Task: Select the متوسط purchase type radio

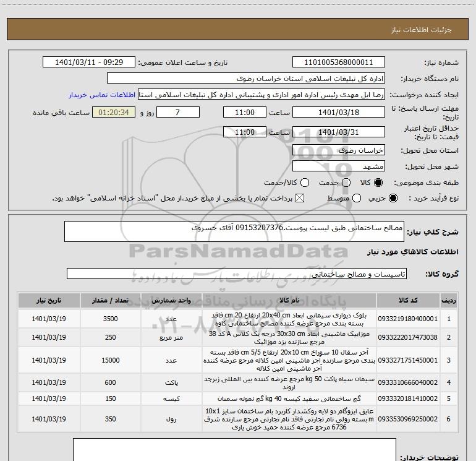Action: [357, 199]
